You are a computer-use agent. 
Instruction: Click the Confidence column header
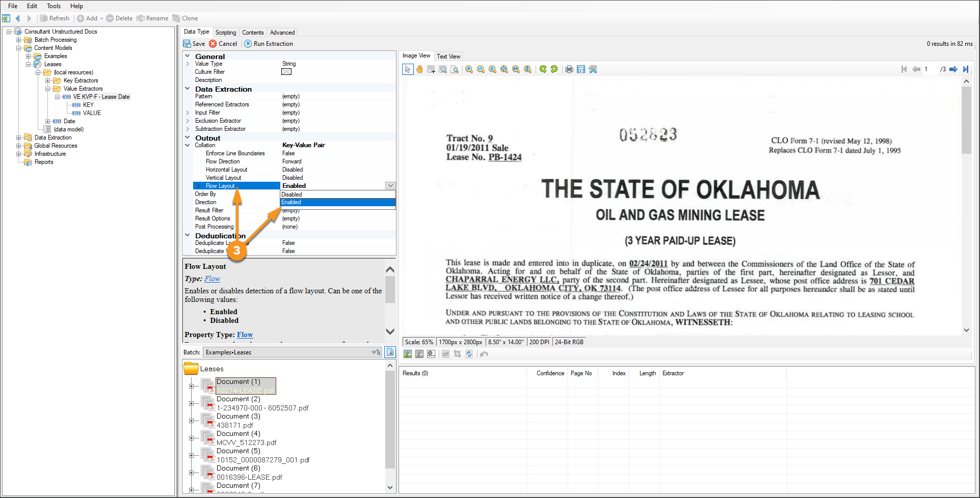[550, 373]
